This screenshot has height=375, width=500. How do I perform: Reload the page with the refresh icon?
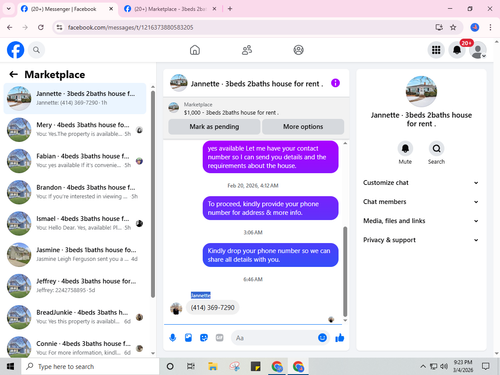[x=41, y=27]
